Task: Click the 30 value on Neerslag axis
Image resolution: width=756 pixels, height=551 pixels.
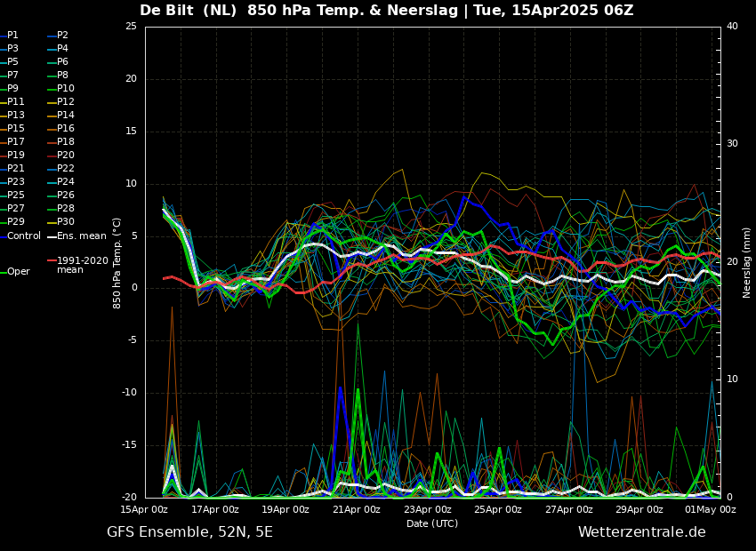Action: [732, 144]
